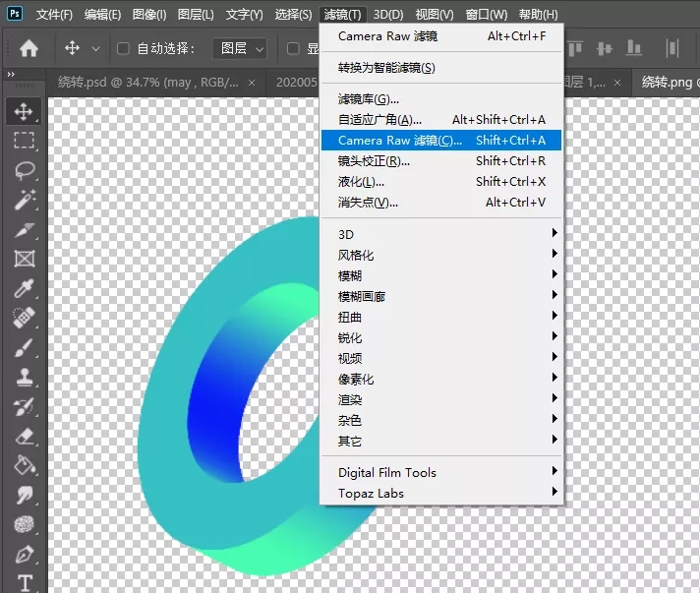700x593 pixels.
Task: Select the Type tool
Action: coord(24,583)
